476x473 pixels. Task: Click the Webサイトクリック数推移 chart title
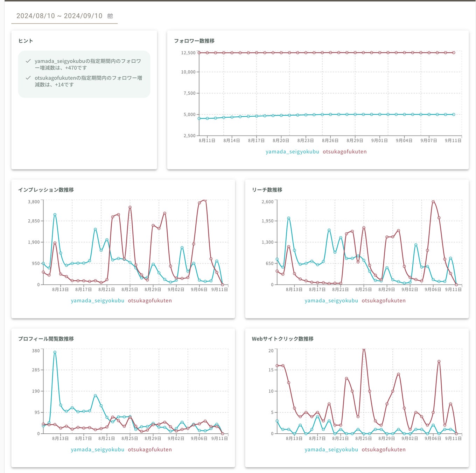tap(282, 339)
